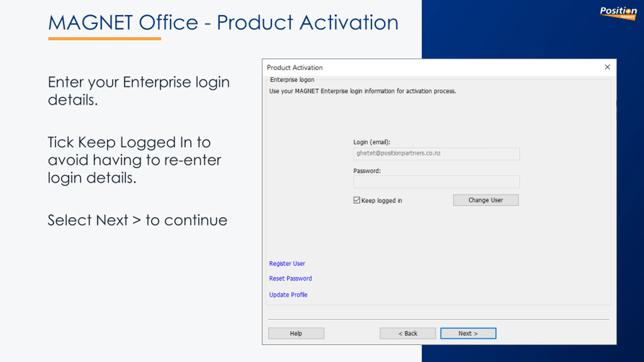
Task: Click the 'Password:' label
Action: coord(367,171)
